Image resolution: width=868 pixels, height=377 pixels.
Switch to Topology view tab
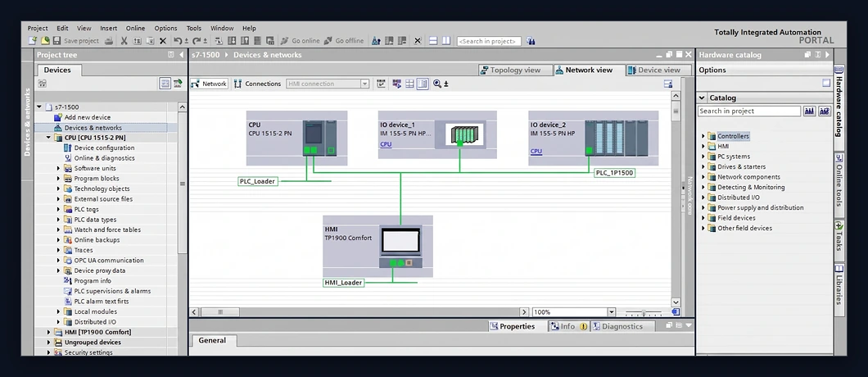[x=515, y=70]
